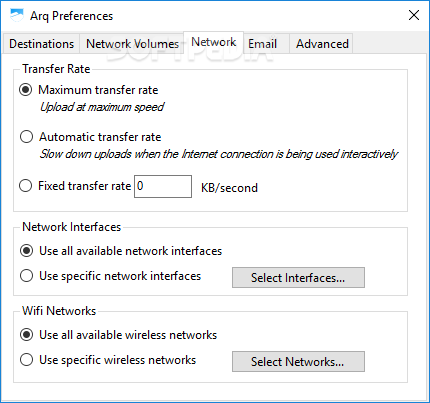This screenshot has width=430, height=403.
Task: Close the Arq Preferences window
Action: coord(414,15)
